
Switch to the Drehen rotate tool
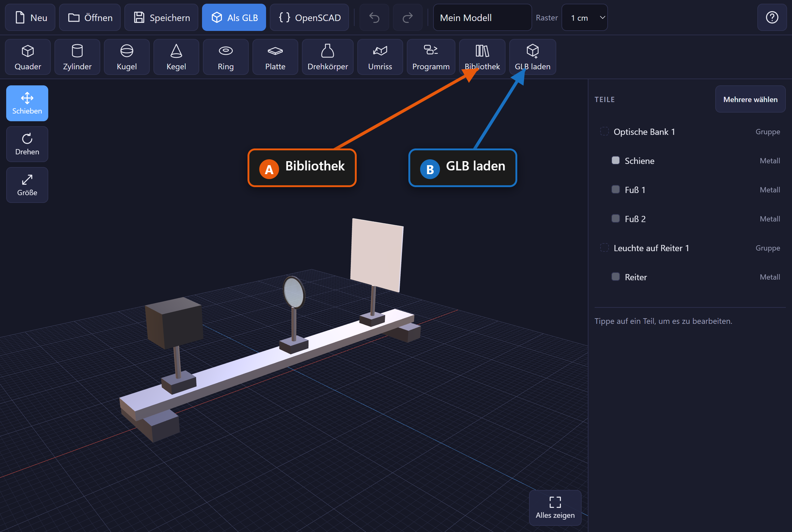27,144
